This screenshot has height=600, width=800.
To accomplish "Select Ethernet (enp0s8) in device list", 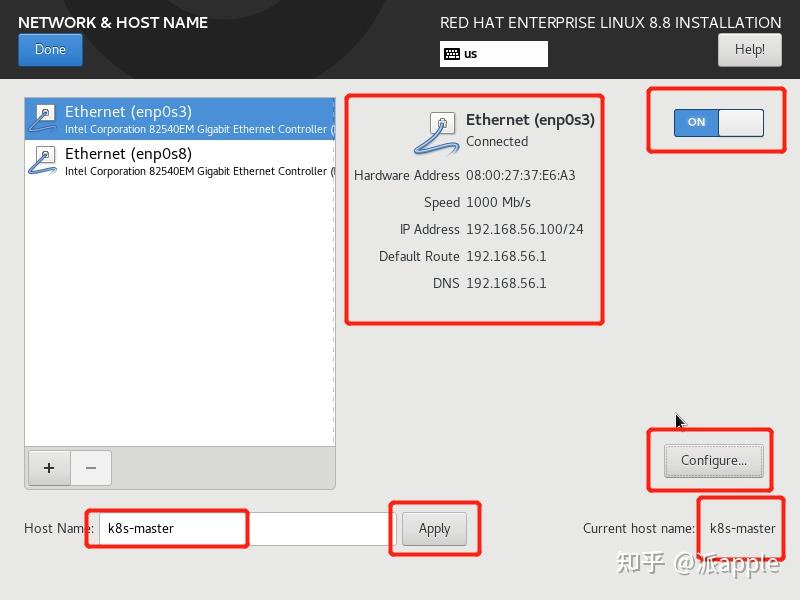I will click(180, 161).
